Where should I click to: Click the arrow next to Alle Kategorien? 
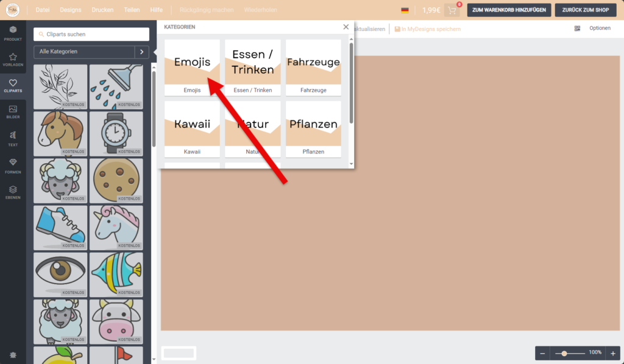142,52
